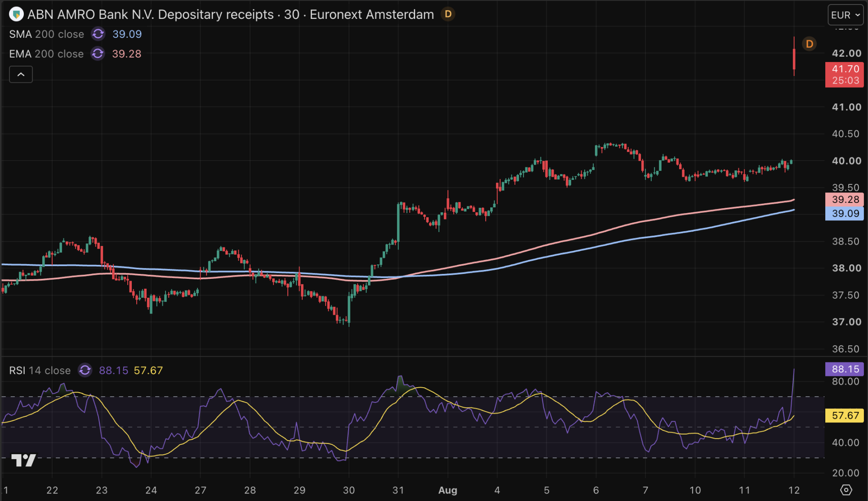Viewport: 868px width, 501px height.
Task: Click the RSI average value 57.67 in legend
Action: (148, 371)
